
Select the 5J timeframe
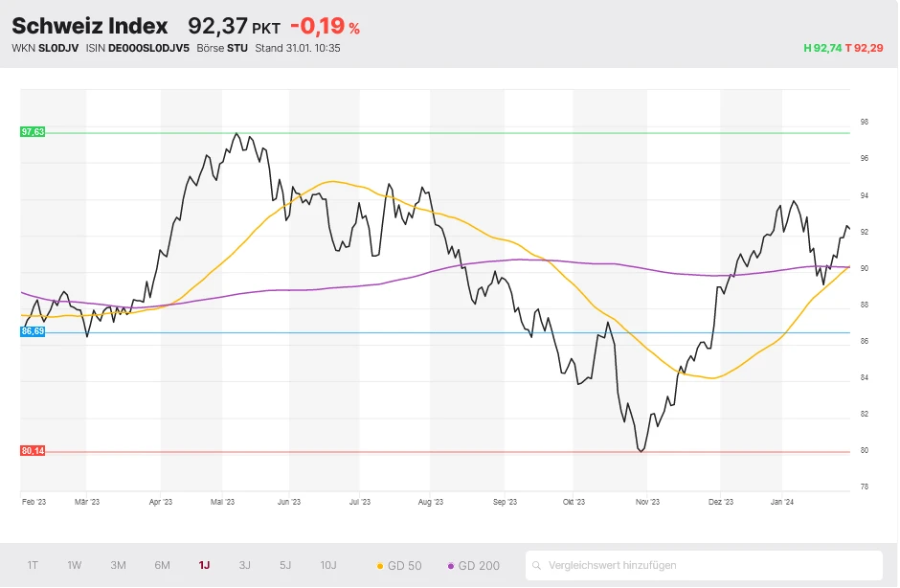pyautogui.click(x=284, y=565)
